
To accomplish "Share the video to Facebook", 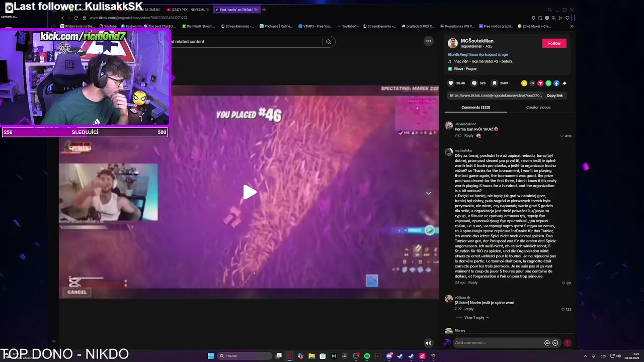I will pyautogui.click(x=556, y=83).
